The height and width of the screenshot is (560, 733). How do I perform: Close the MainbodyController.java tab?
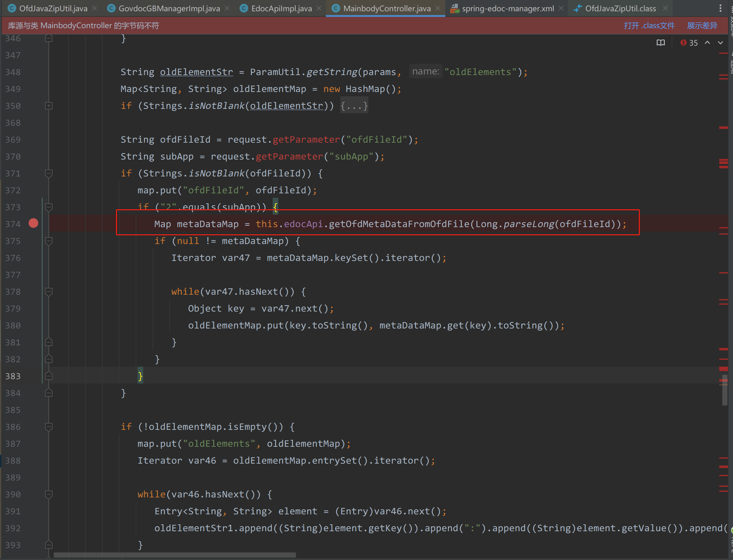click(438, 8)
